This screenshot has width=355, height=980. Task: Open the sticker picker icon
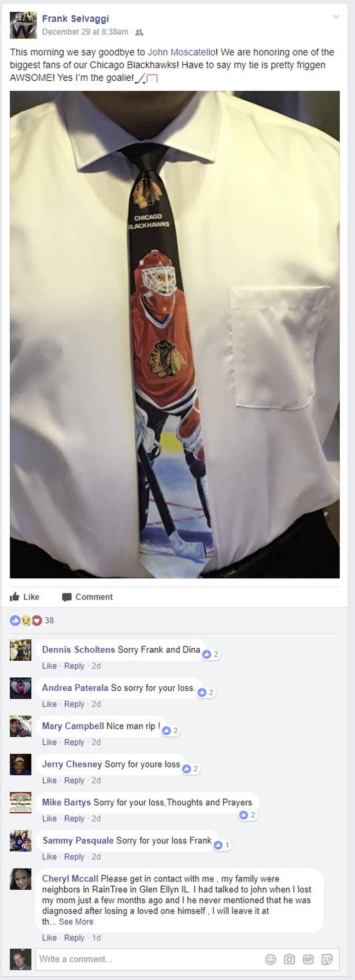327,959
